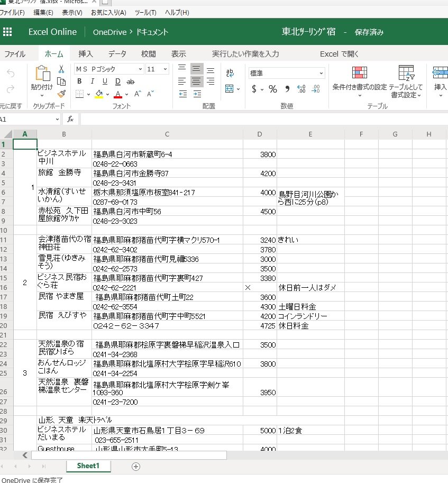Toggle middle vertical alignment
Viewport: 448px width, 483px height.
point(196,68)
